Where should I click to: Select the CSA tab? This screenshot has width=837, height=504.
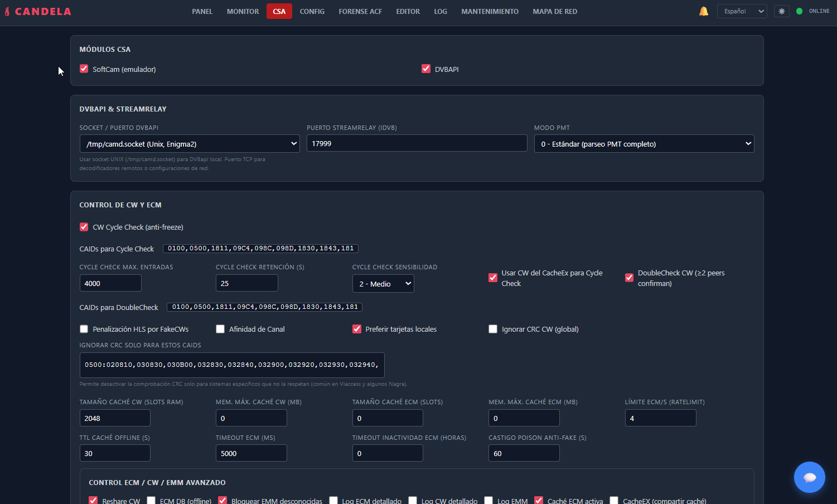tap(279, 11)
